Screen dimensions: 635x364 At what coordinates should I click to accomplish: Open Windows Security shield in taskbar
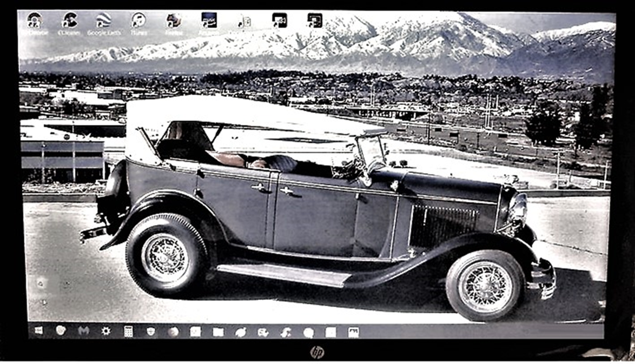click(151, 331)
